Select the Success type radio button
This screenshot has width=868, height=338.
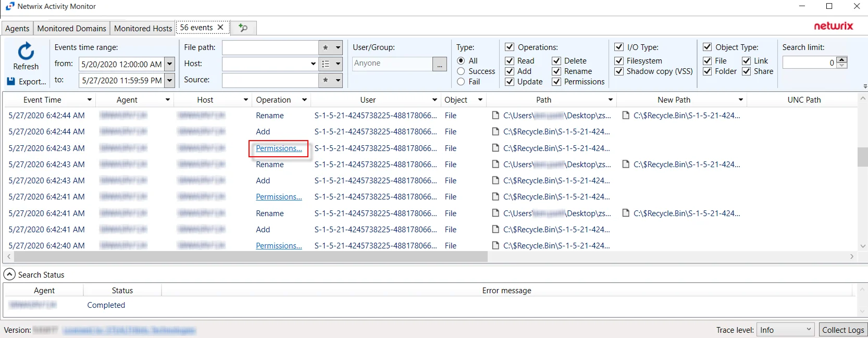pos(461,71)
